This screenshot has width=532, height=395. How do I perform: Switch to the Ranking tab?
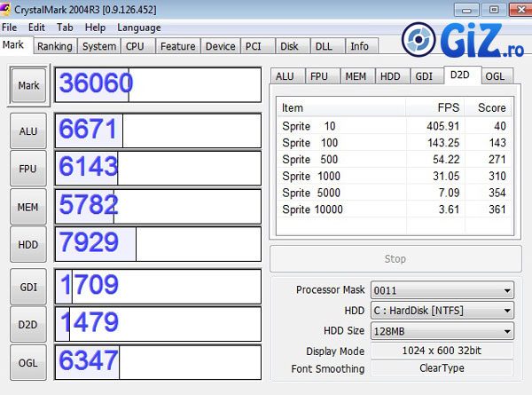pos(55,46)
